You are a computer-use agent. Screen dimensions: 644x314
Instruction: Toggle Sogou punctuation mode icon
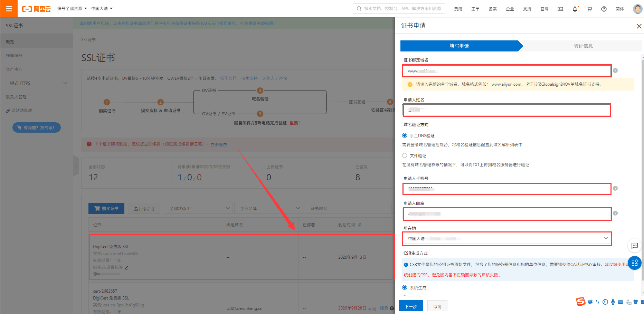598,302
